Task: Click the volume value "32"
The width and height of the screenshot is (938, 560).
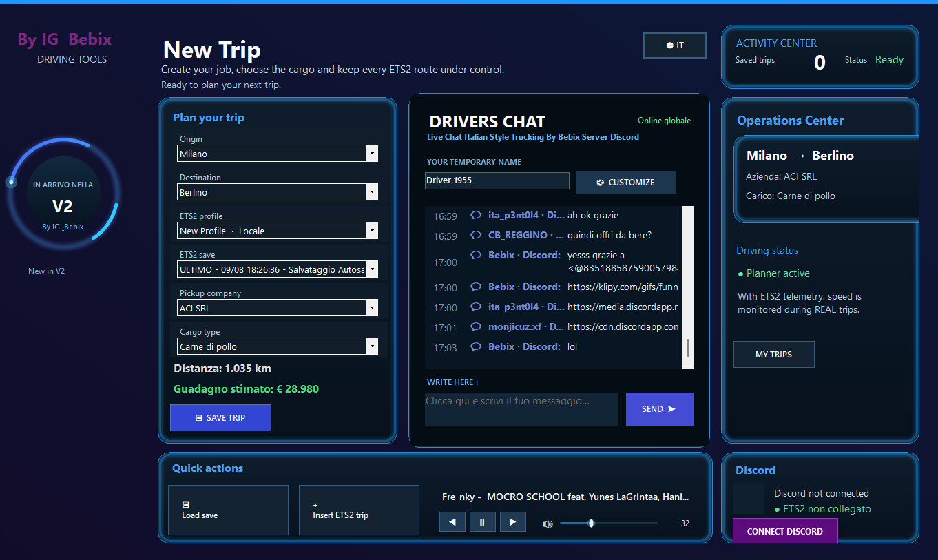Action: [x=685, y=523]
